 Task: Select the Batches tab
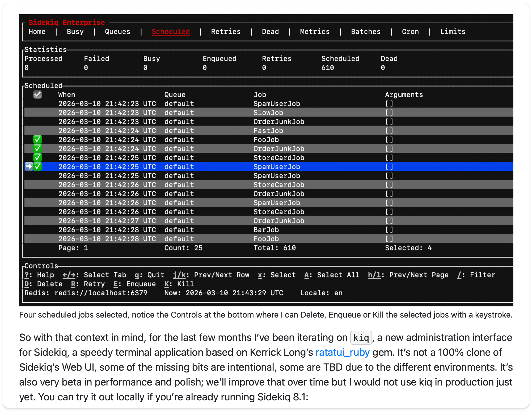point(366,32)
